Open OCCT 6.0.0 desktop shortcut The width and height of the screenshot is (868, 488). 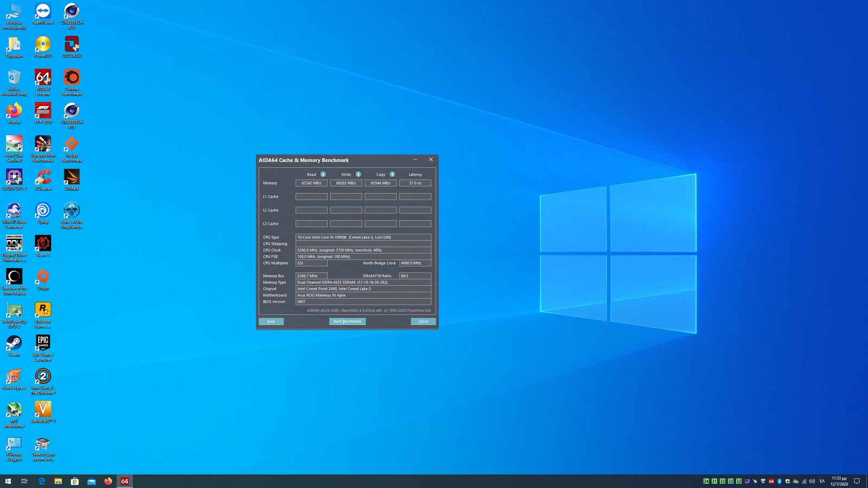(x=72, y=47)
